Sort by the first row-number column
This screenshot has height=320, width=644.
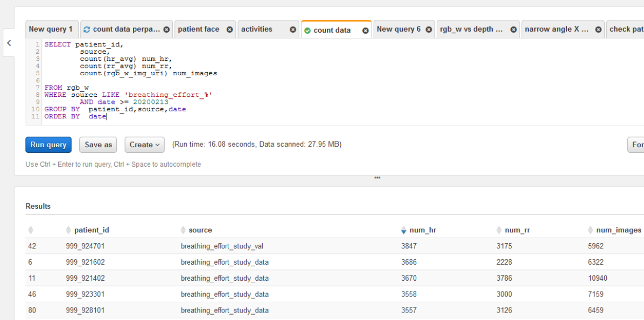[x=31, y=230]
